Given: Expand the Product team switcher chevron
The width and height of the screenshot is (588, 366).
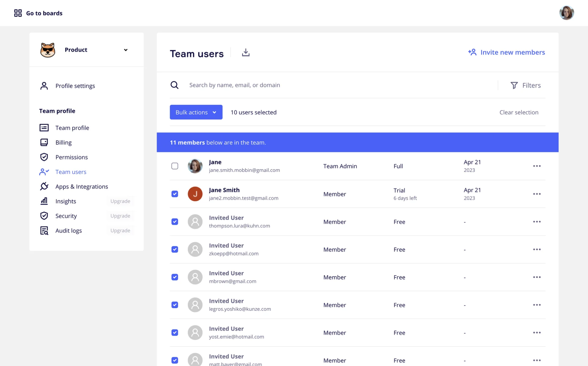Looking at the screenshot, I should pos(125,50).
